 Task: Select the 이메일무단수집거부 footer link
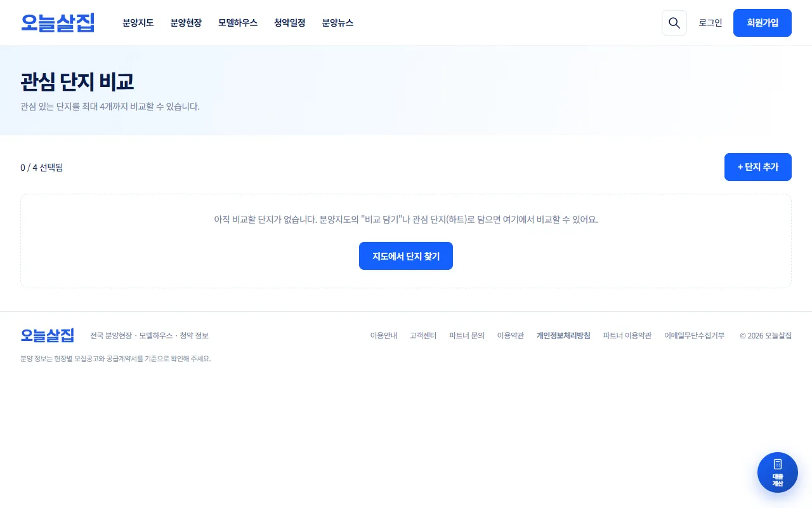[x=695, y=335]
